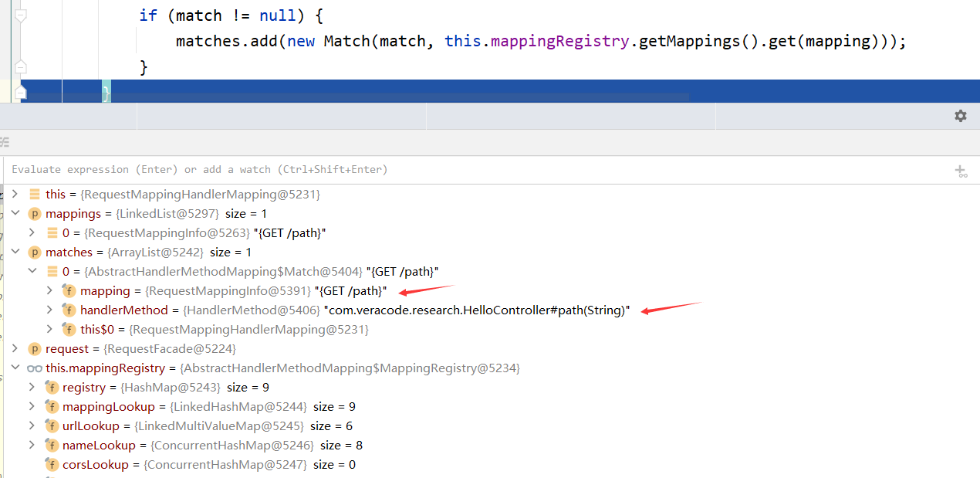Expand the urlLookup LinkedMultiValueMap field
This screenshot has height=478, width=980.
coord(32,425)
